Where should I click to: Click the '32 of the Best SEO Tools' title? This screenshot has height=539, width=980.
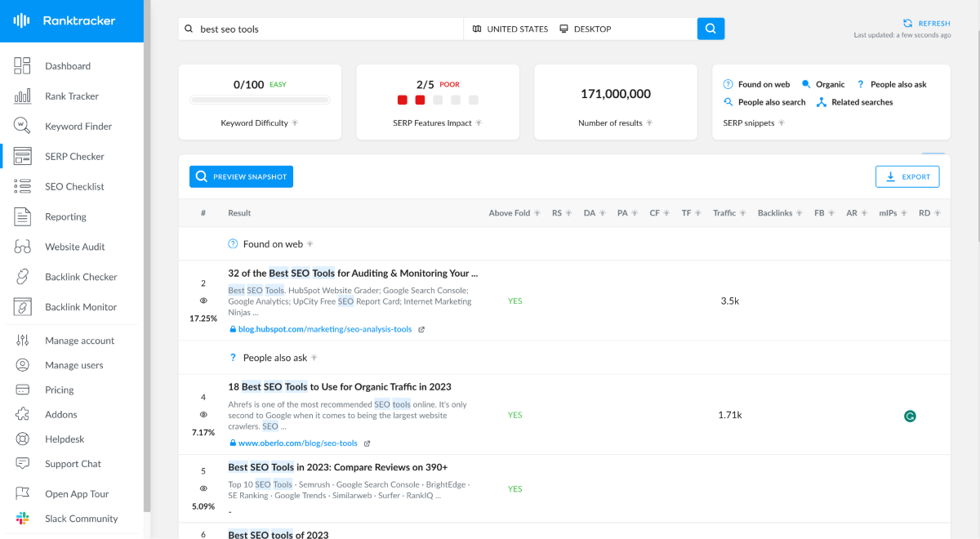(x=353, y=273)
